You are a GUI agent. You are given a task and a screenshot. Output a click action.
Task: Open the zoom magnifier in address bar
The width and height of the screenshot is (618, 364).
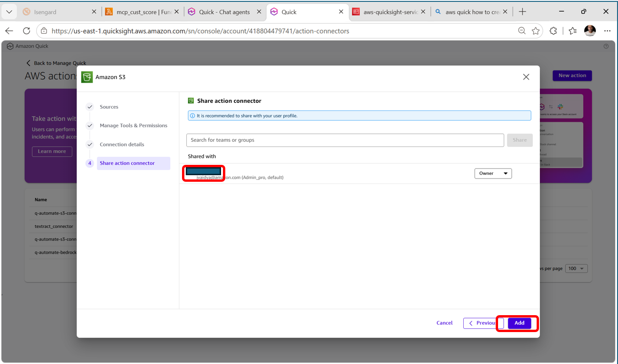click(x=522, y=31)
